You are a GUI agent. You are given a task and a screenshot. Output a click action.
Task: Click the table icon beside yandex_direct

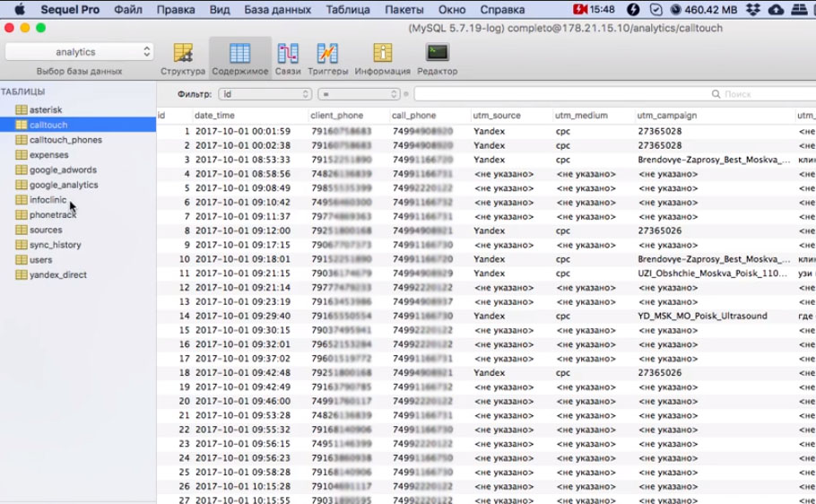point(22,275)
